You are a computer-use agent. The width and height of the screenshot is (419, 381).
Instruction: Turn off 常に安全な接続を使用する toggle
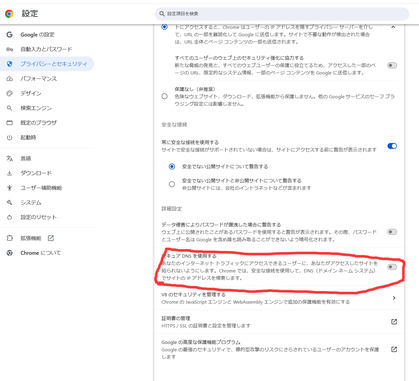[x=392, y=146]
